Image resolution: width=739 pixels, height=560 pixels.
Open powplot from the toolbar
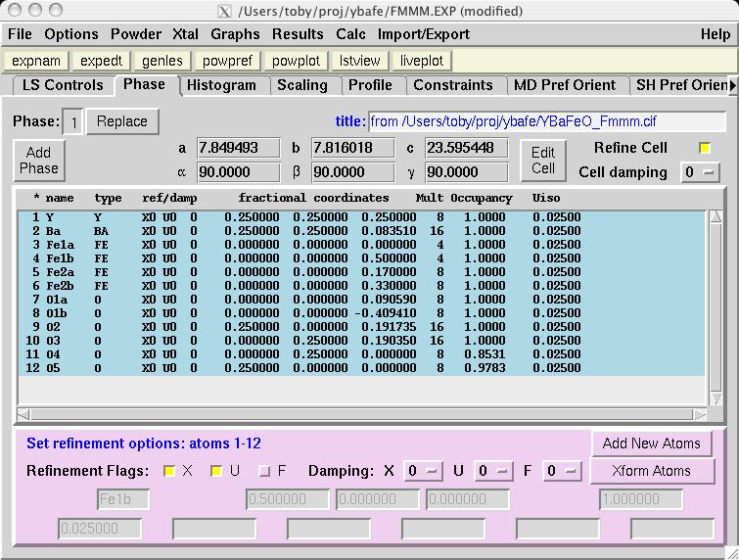tap(296, 61)
